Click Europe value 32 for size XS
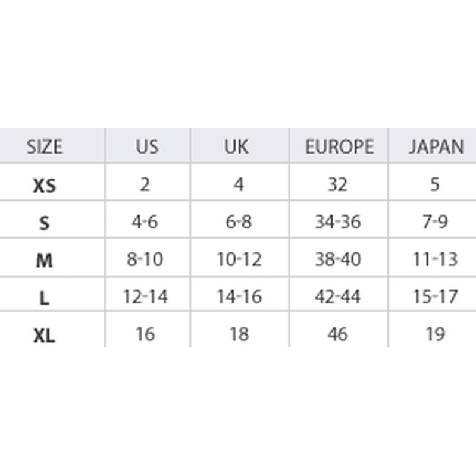This screenshot has height=476, width=476. click(x=337, y=184)
